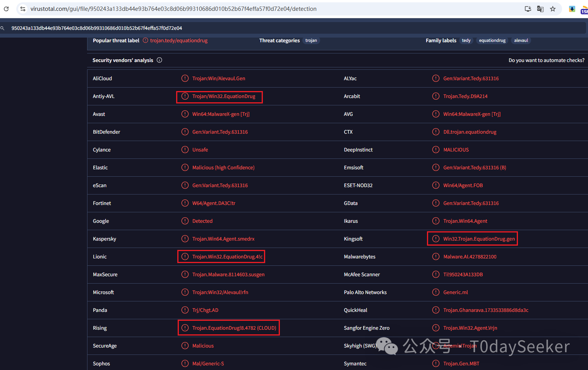Click AVG Win64:MalwareX-gen [Trj] detection
The height and width of the screenshot is (370, 588).
472,114
